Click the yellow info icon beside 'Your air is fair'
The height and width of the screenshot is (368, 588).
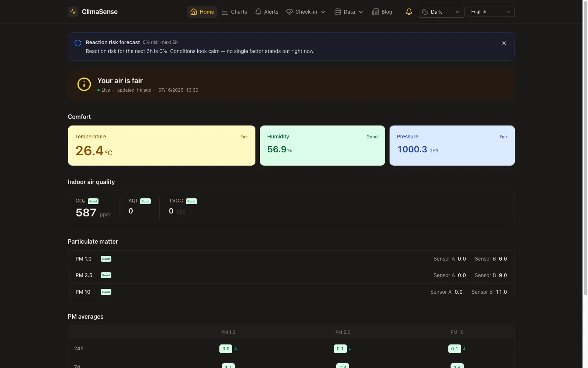(x=84, y=84)
